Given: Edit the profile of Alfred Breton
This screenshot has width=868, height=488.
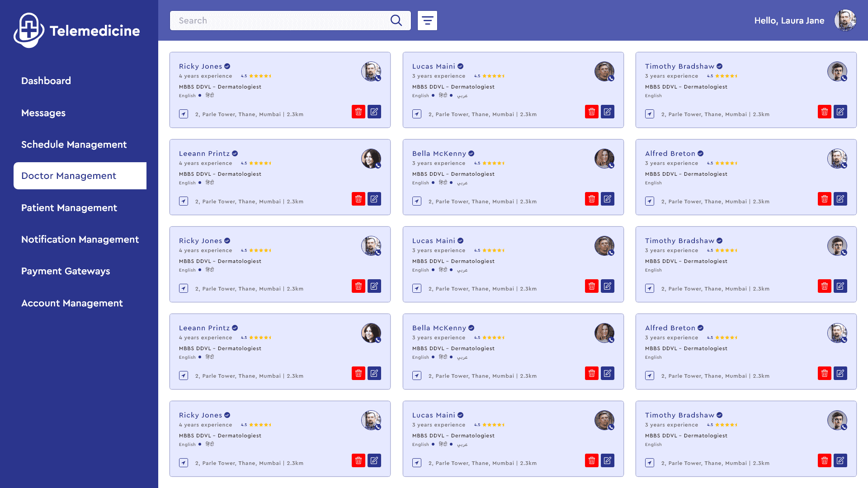Looking at the screenshot, I should [x=840, y=198].
